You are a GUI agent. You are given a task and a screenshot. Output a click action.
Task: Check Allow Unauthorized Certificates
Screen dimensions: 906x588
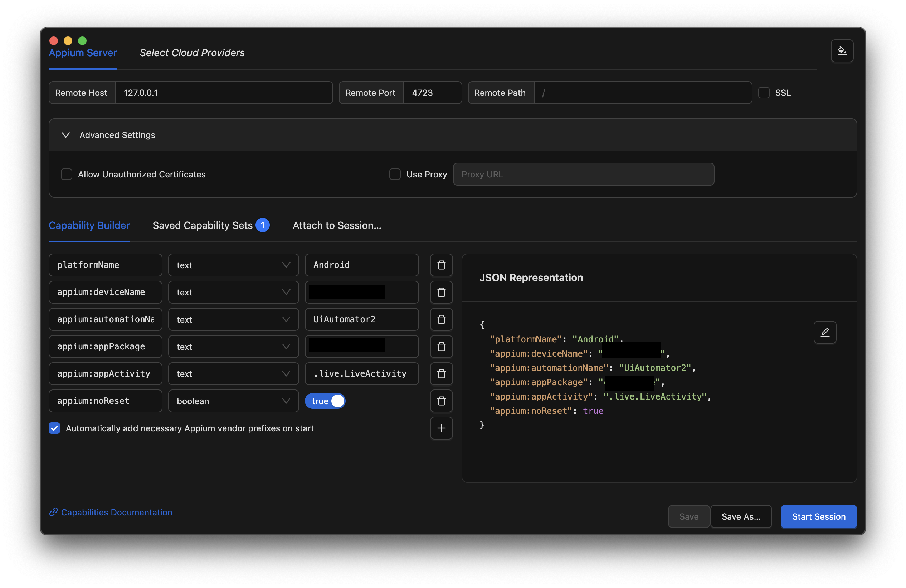click(67, 174)
